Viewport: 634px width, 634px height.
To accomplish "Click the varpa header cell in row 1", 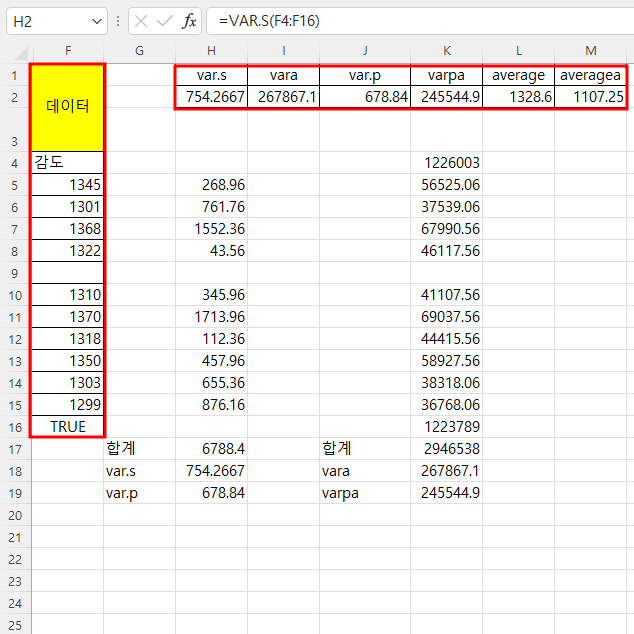I will [446, 75].
